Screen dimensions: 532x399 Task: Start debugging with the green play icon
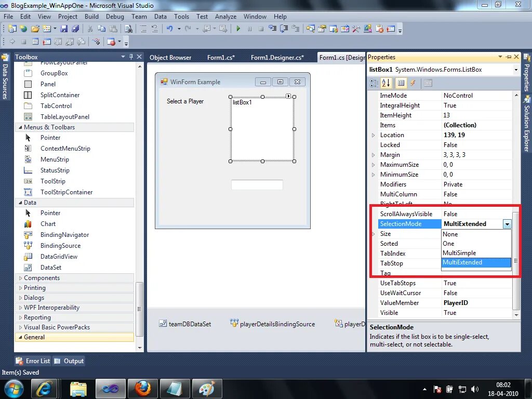(x=238, y=29)
